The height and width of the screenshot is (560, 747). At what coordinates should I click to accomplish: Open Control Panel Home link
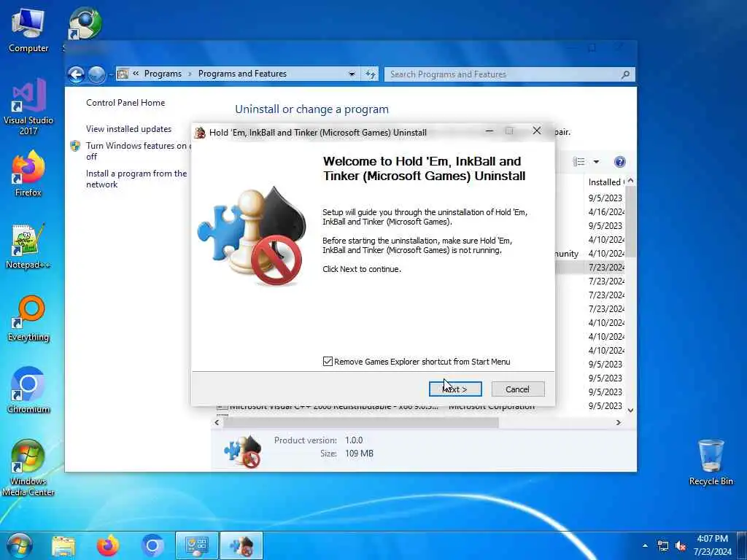tap(125, 102)
